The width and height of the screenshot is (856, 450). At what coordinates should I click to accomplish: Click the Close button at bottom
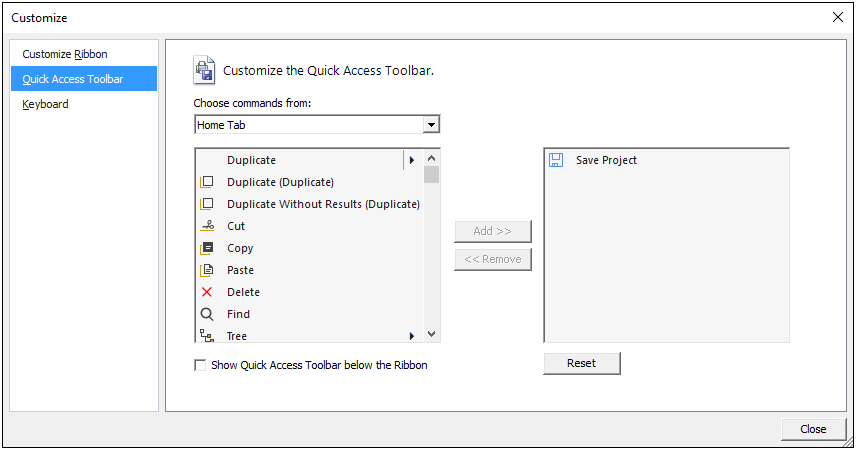point(813,429)
